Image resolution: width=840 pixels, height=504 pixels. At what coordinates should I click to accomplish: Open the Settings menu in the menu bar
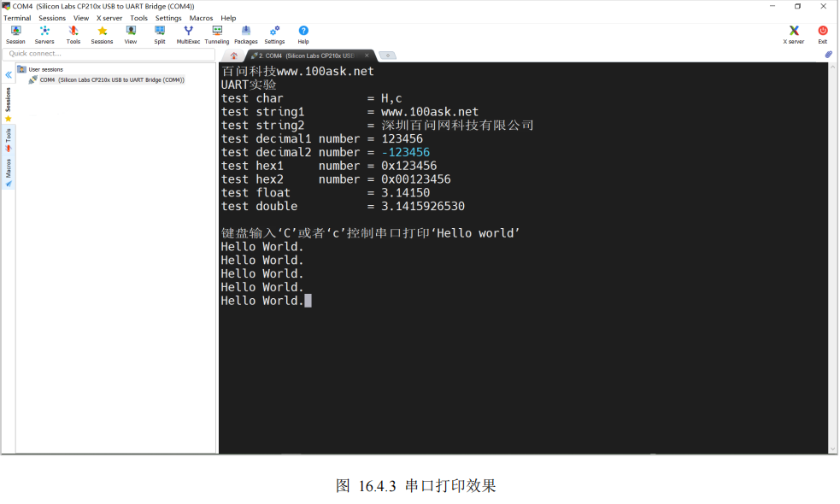tap(168, 18)
